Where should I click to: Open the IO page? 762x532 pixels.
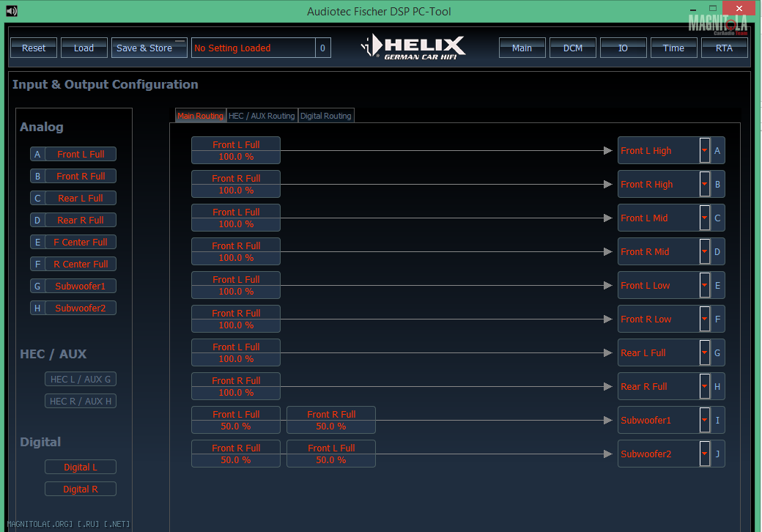coord(623,48)
